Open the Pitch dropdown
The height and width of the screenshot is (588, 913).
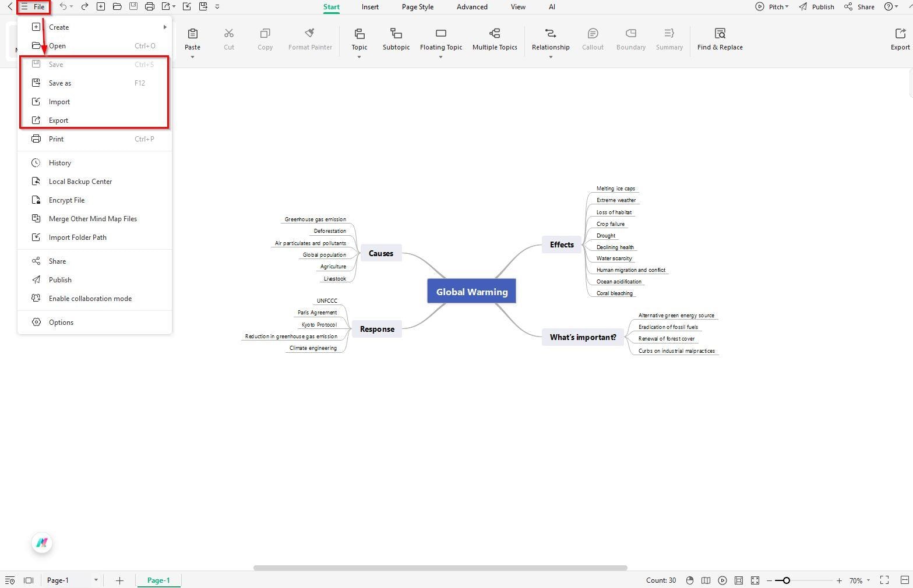775,6
